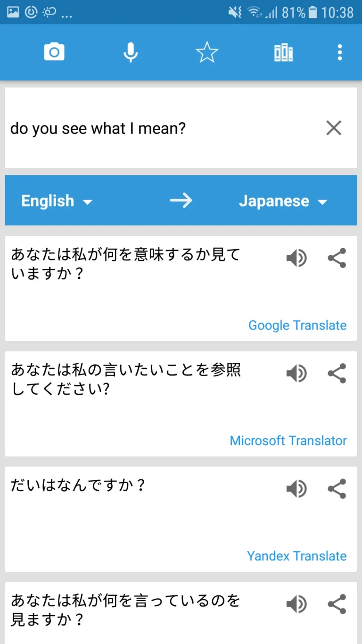Viewport: 362px width, 644px height.
Task: Open Google Translate attribution link
Action: (297, 325)
